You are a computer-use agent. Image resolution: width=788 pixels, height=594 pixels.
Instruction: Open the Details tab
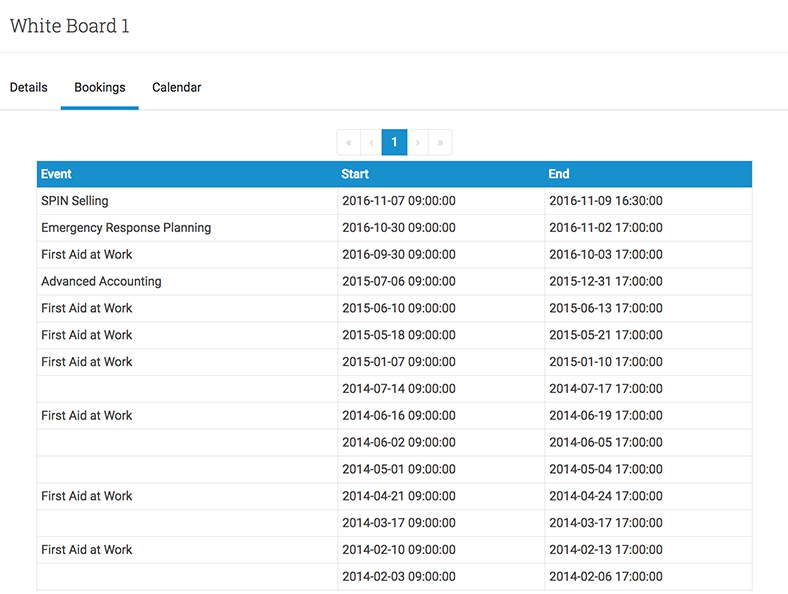29,87
